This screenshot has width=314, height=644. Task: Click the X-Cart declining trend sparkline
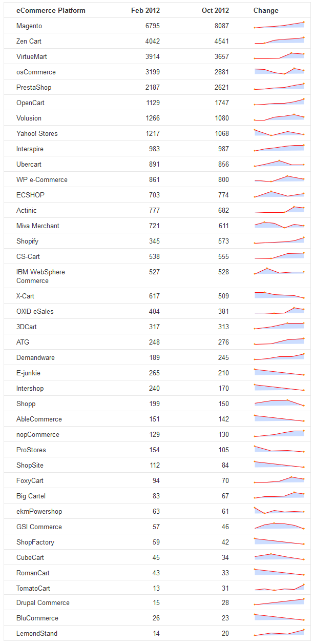(279, 295)
